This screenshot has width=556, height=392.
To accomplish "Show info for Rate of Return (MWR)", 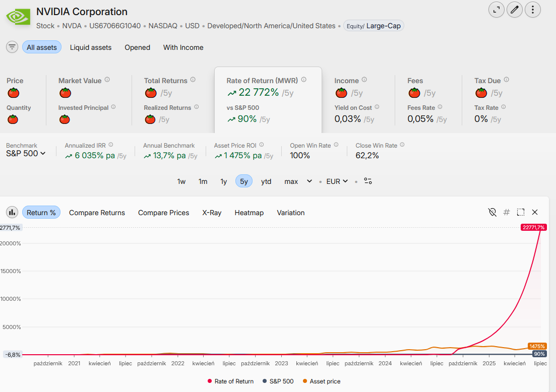I will (x=304, y=80).
